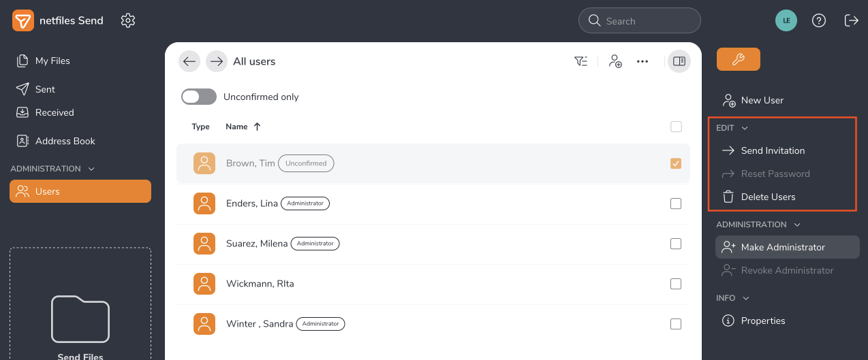
Task: Tick the select-all checkbox in header
Action: coord(675,127)
